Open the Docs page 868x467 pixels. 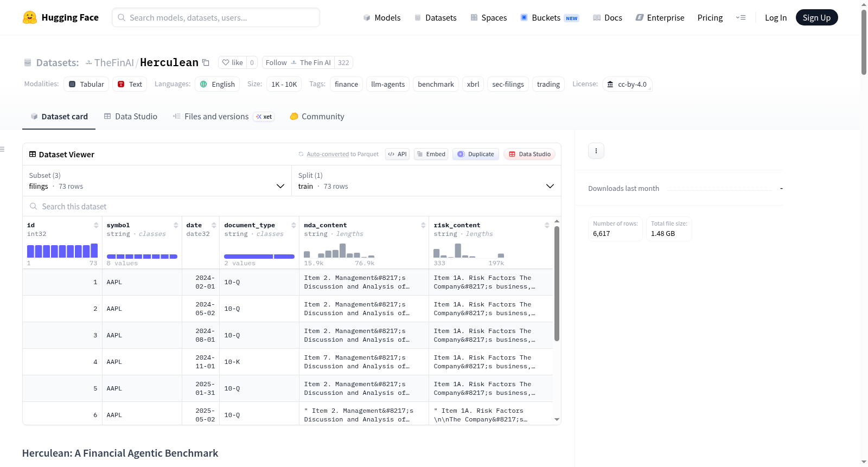[608, 17]
